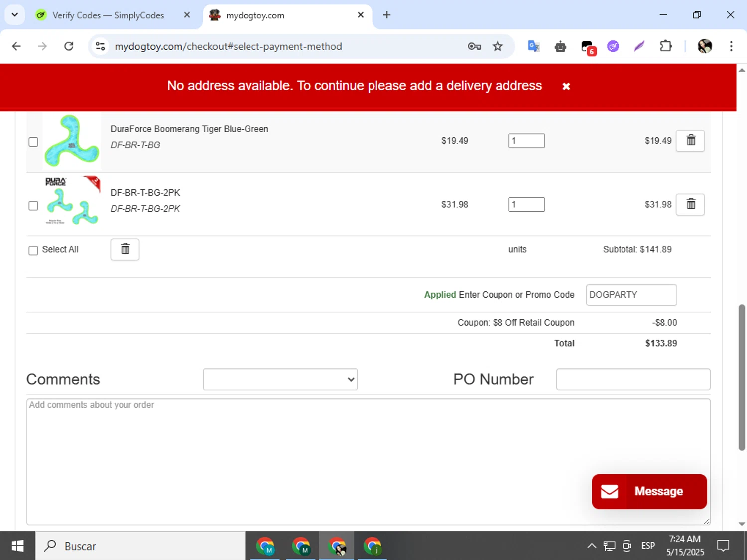Screen dimensions: 747x560
Task: Open the tab search dropdown arrow
Action: [x=15, y=15]
